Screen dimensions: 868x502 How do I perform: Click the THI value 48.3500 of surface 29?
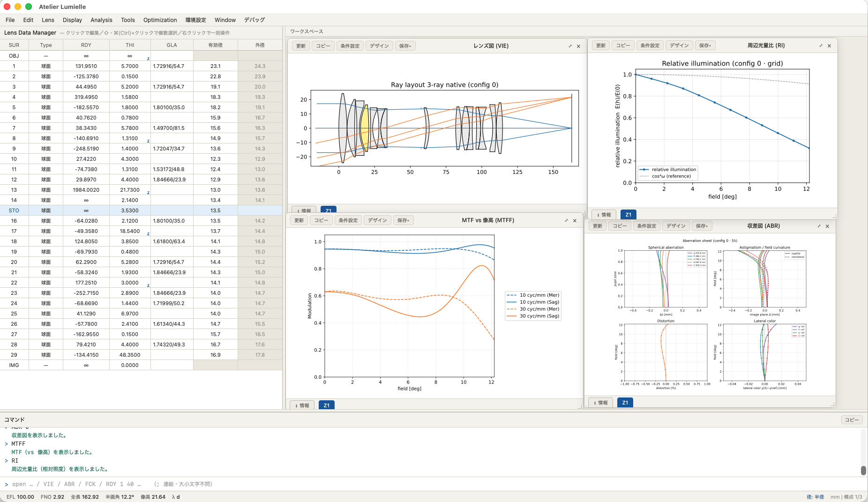click(x=130, y=355)
